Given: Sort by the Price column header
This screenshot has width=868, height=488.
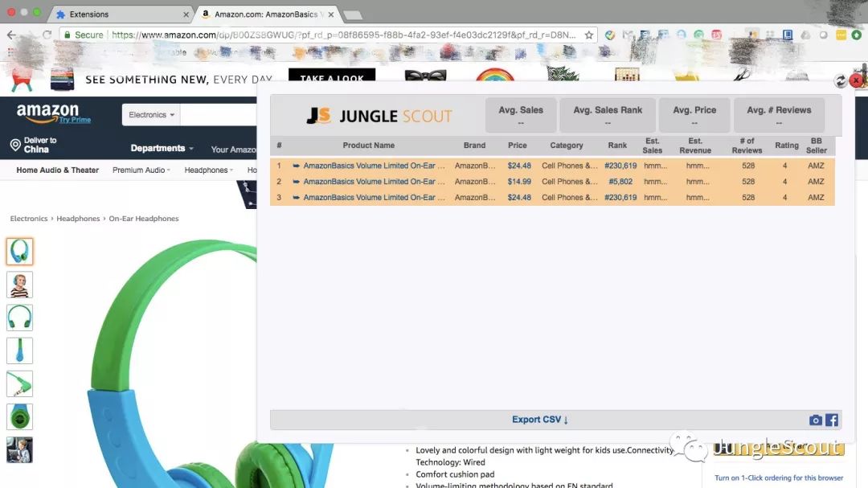Looking at the screenshot, I should pos(517,146).
